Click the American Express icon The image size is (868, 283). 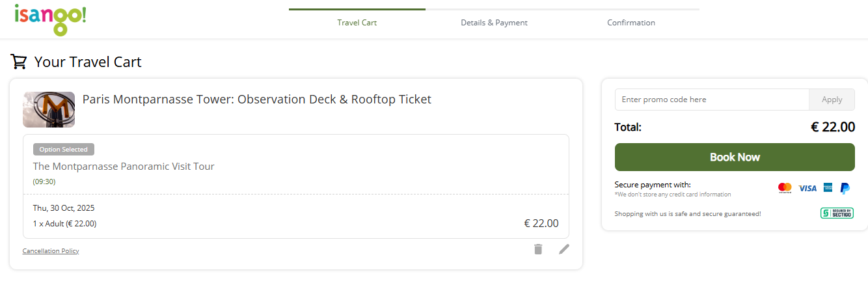[x=828, y=188]
